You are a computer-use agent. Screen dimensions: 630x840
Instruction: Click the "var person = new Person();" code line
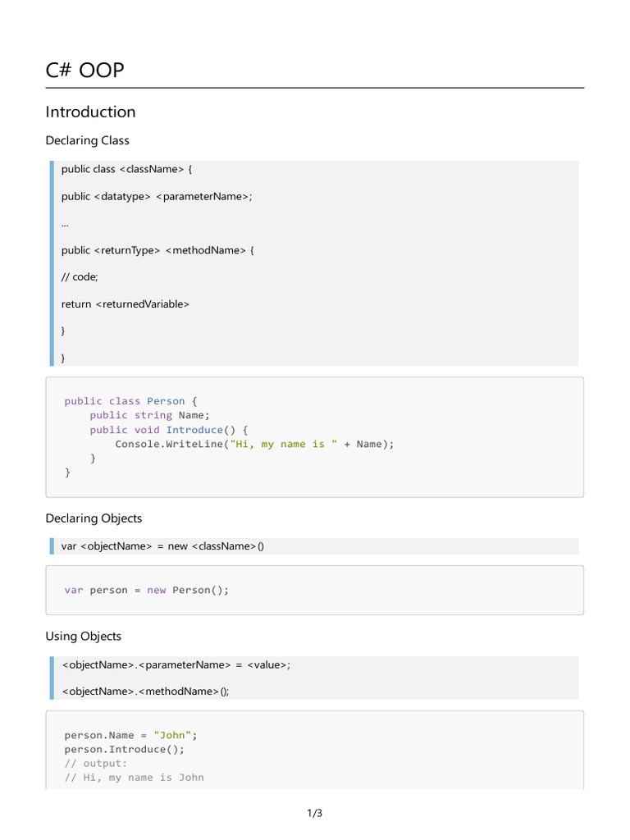(x=147, y=590)
